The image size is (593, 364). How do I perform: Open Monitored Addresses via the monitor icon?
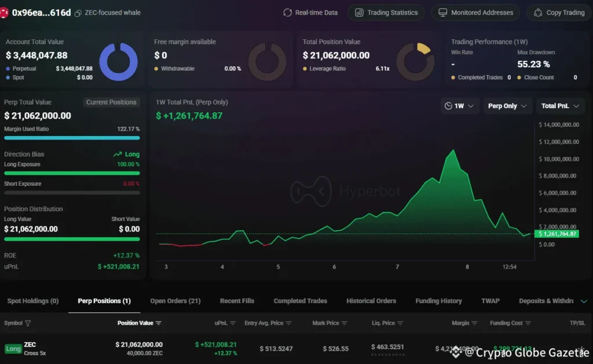pos(442,12)
